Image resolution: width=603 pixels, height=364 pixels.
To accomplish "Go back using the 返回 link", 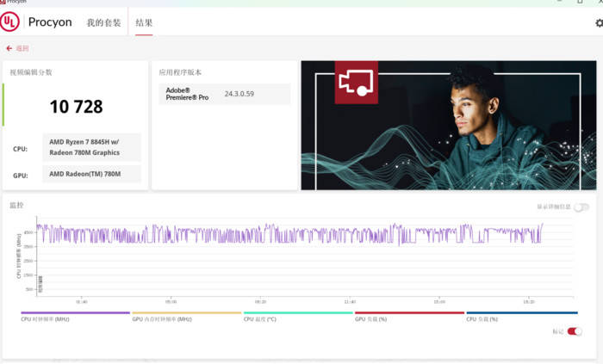I will point(22,48).
